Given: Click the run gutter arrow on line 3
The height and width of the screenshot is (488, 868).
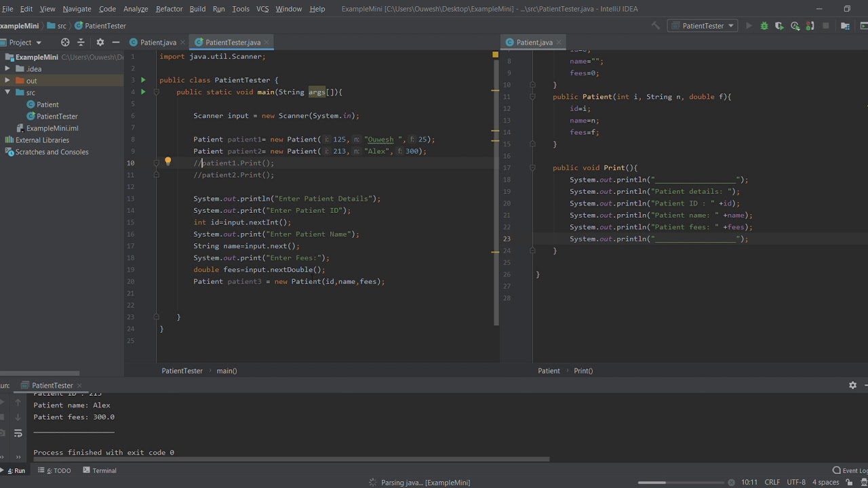Looking at the screenshot, I should coord(143,80).
